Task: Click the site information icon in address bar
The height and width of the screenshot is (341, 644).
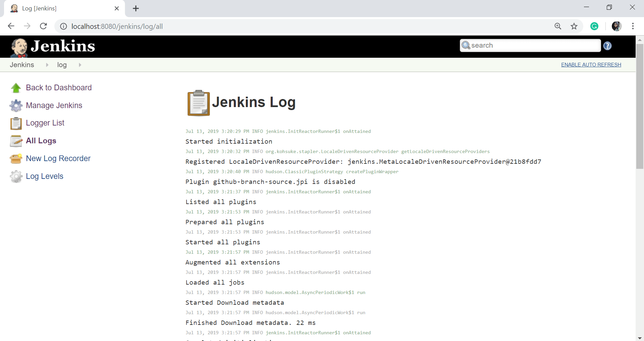Action: pos(63,27)
